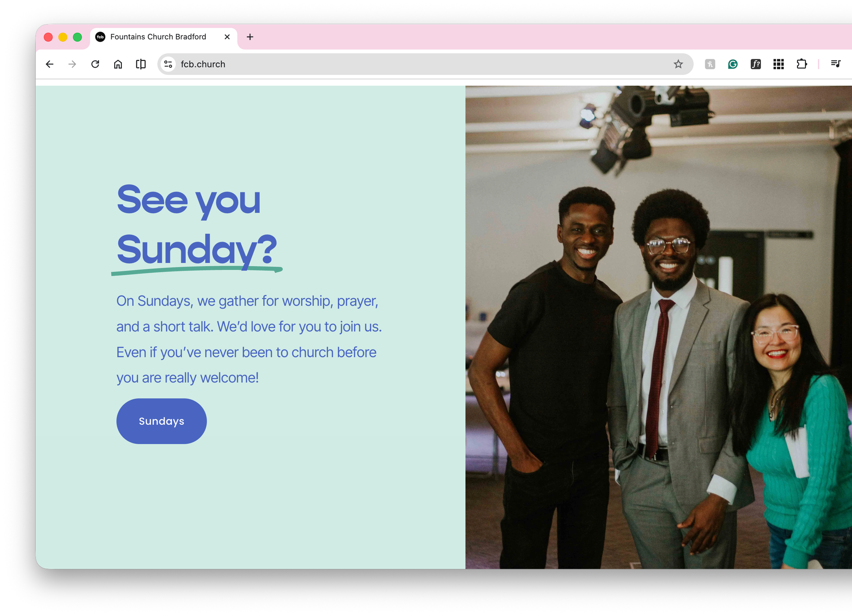The image size is (852, 616).
Task: Click the forward navigation arrow
Action: pyautogui.click(x=72, y=64)
